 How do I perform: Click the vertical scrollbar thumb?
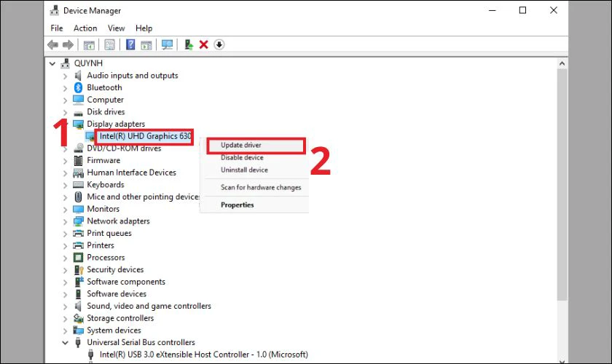tap(562, 184)
